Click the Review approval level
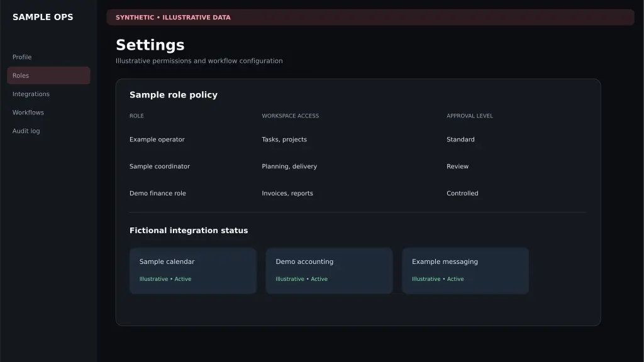The width and height of the screenshot is (644, 362). (458, 166)
